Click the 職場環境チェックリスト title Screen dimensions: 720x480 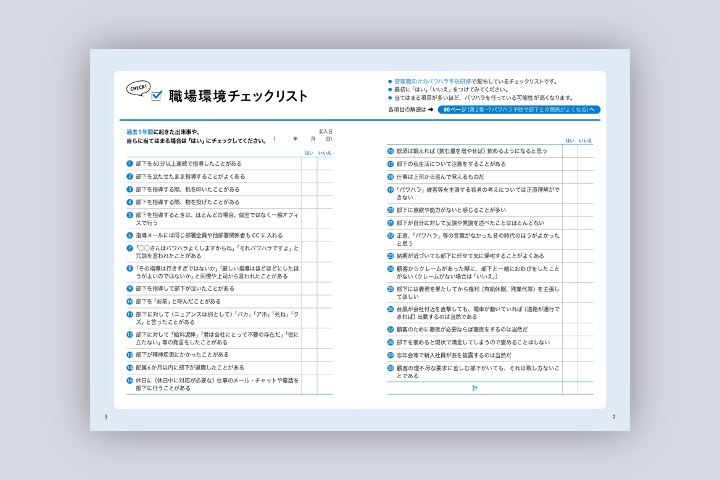pyautogui.click(x=238, y=96)
